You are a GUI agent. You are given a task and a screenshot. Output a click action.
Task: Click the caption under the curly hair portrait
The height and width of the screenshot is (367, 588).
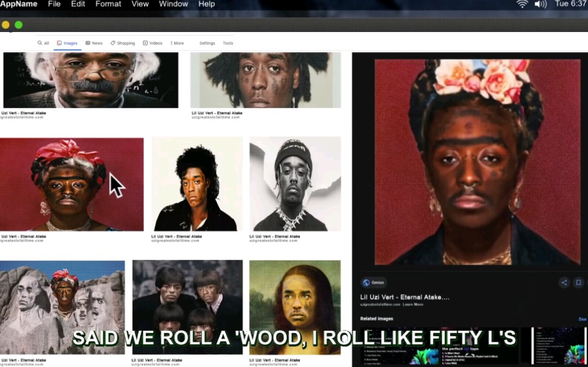[x=177, y=236]
